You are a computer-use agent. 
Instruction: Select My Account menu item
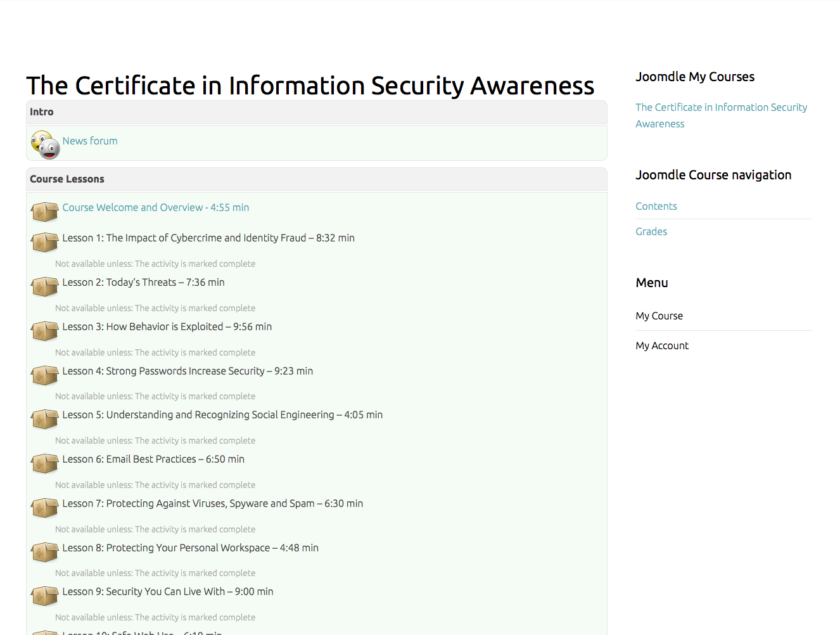pyautogui.click(x=662, y=345)
